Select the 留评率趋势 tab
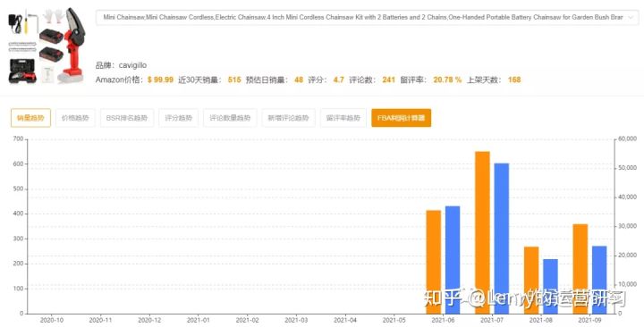Viewport: 644px width, 327px height. (343, 118)
